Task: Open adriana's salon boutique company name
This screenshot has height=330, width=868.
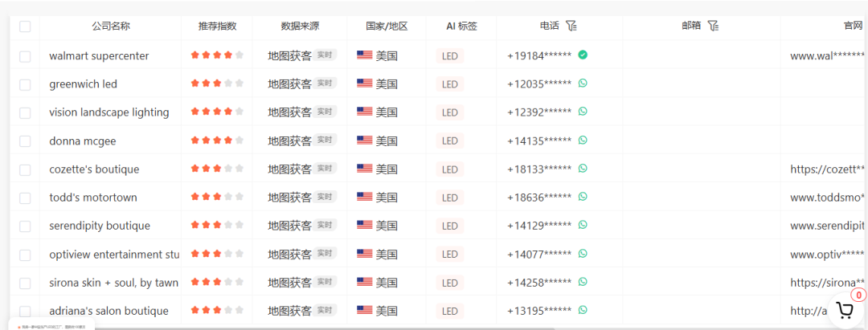Action: click(x=108, y=312)
